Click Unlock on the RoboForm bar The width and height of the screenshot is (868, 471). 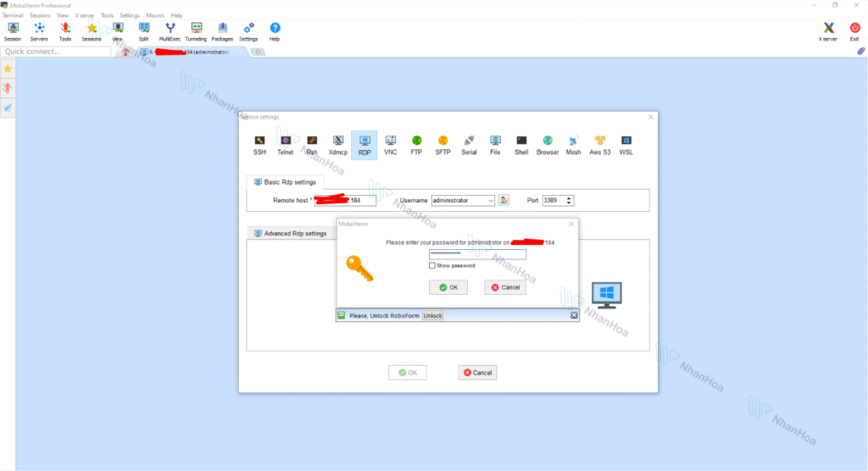pyautogui.click(x=432, y=315)
